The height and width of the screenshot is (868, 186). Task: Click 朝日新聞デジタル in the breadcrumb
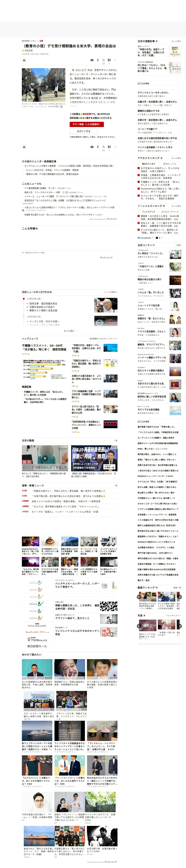pyautogui.click(x=29, y=41)
